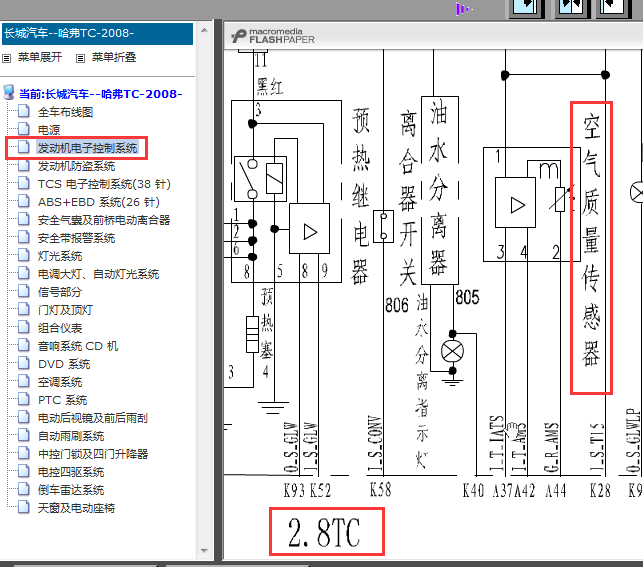Click connector pin label K52
This screenshot has height=567, width=643.
pos(320,490)
